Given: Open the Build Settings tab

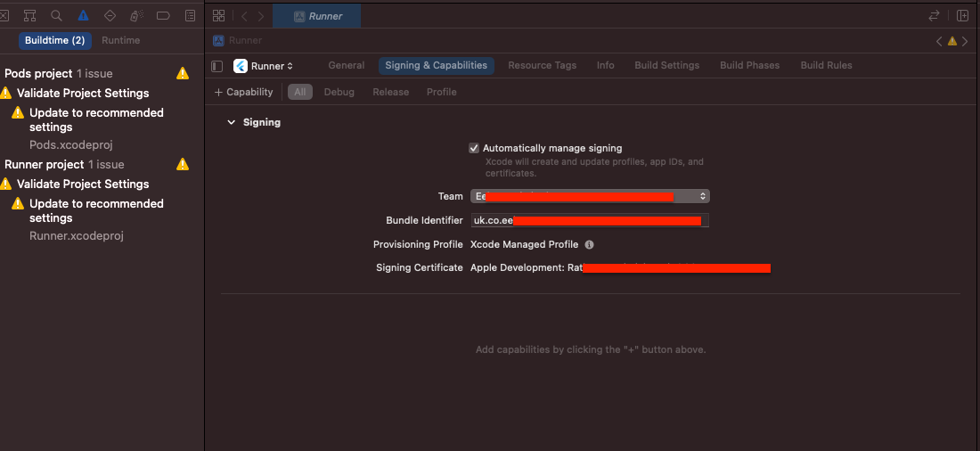Looking at the screenshot, I should tap(667, 66).
